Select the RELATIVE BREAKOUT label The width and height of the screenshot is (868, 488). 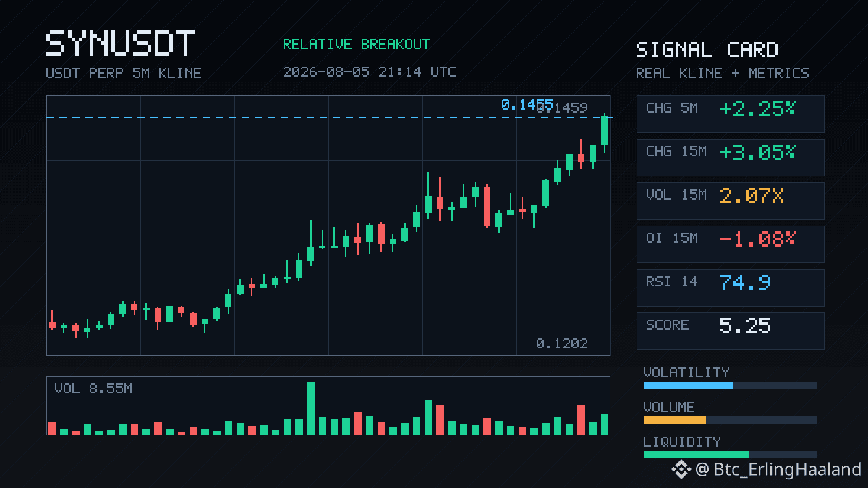356,44
